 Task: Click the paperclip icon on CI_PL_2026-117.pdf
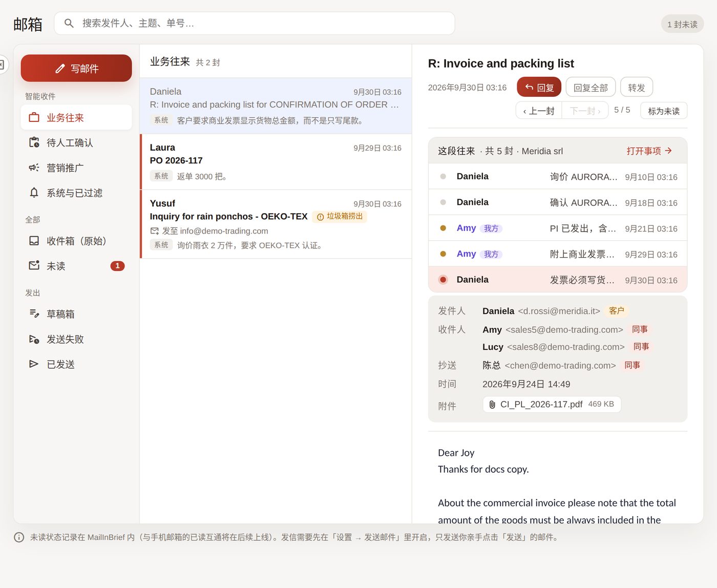coord(492,405)
